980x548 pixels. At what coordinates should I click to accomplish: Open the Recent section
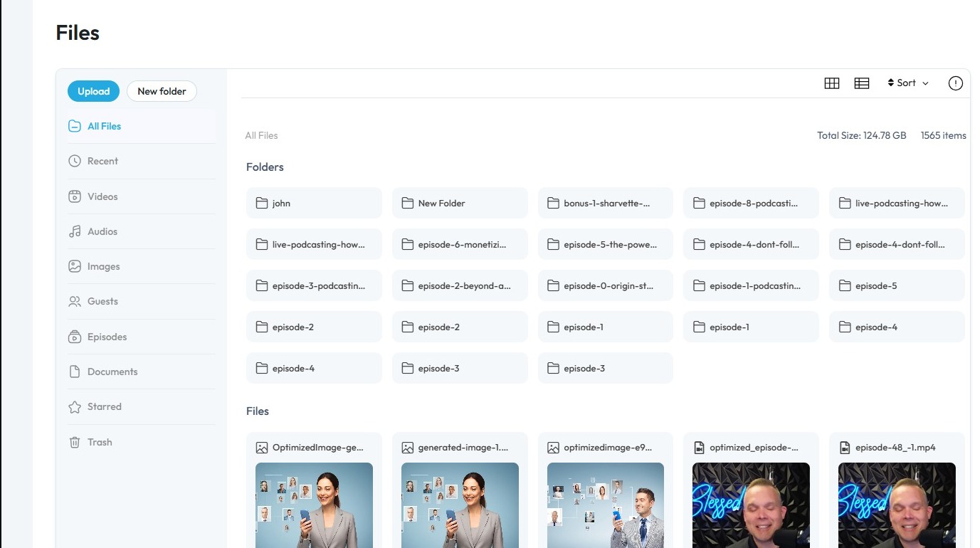[142, 161]
